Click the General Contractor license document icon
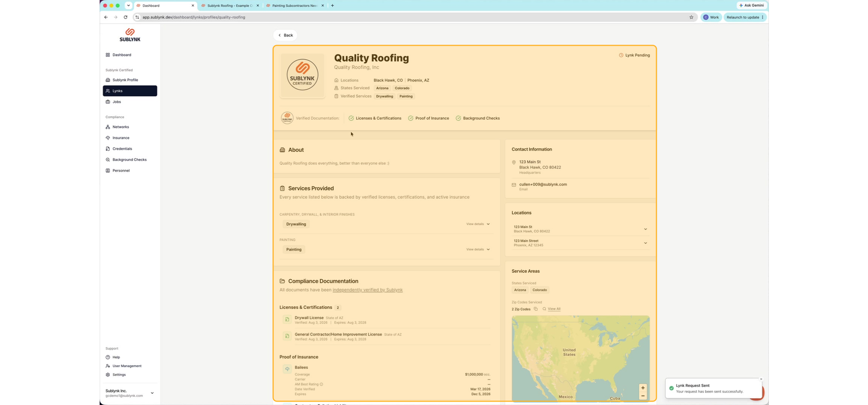This screenshot has height=405, width=868. (x=287, y=336)
